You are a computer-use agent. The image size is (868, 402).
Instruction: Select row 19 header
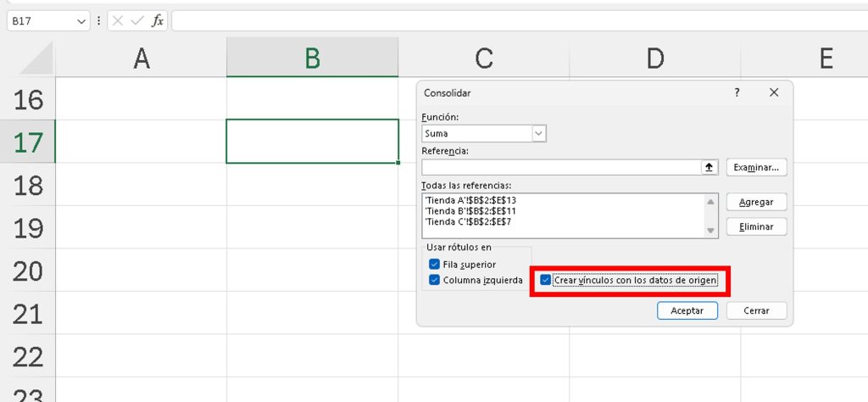tap(28, 227)
